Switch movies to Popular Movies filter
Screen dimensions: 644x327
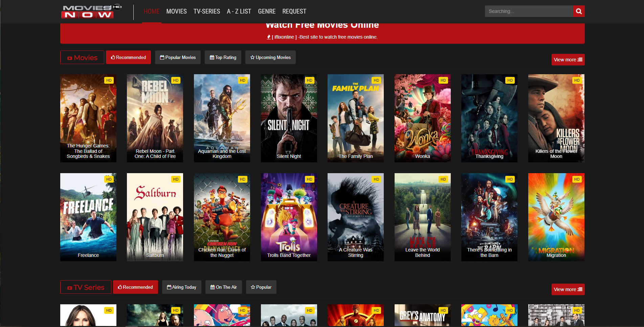[178, 57]
